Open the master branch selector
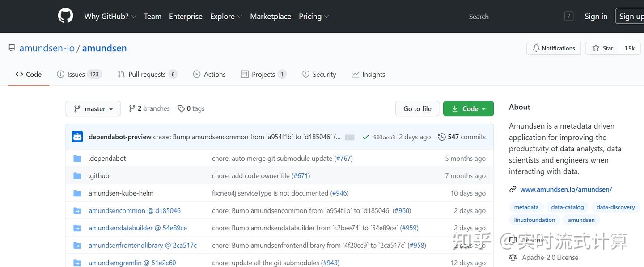The image size is (644, 267). coord(93,108)
